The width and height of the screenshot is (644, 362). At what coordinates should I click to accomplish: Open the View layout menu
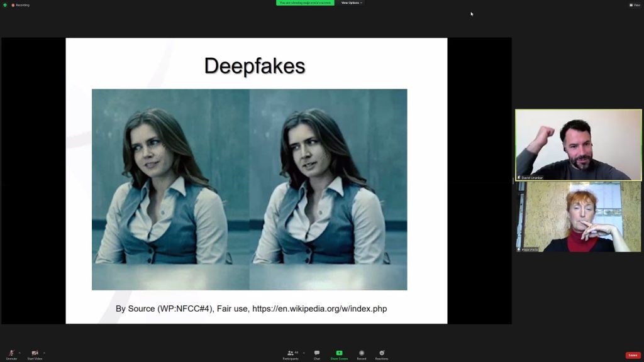click(635, 5)
